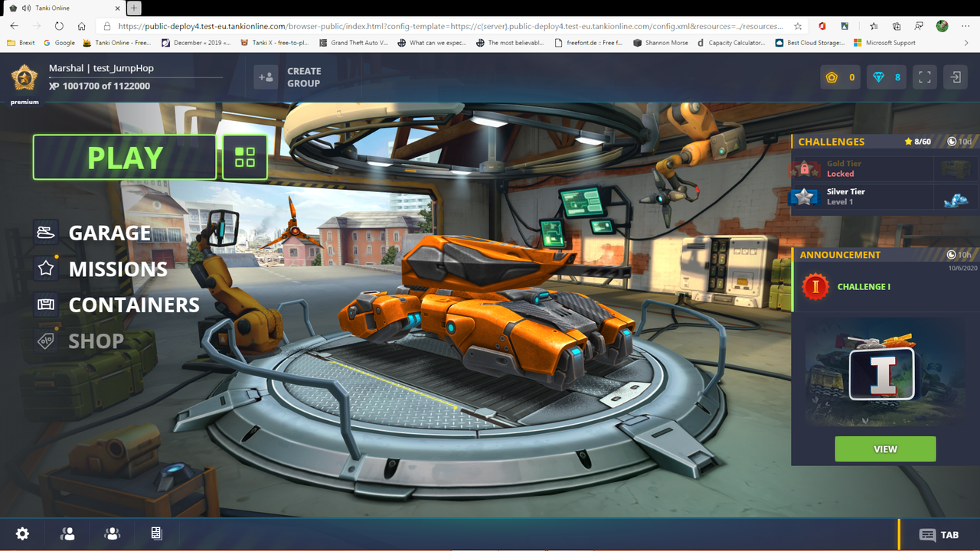Screen dimensions: 980x551
Task: Open the Missions star icon
Action: 46,269
